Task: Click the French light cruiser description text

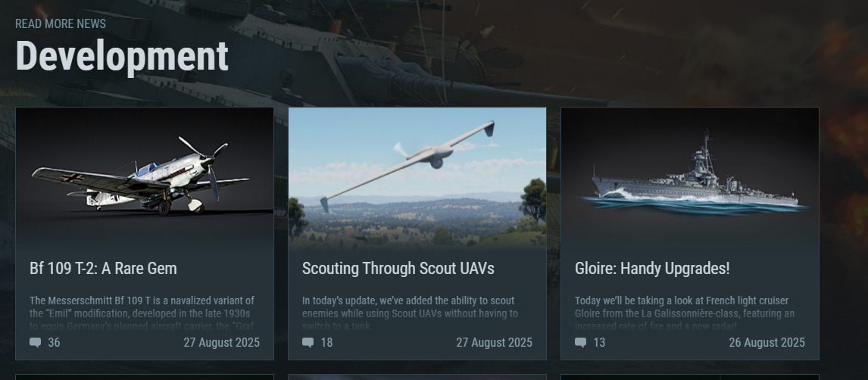Action: (685, 313)
